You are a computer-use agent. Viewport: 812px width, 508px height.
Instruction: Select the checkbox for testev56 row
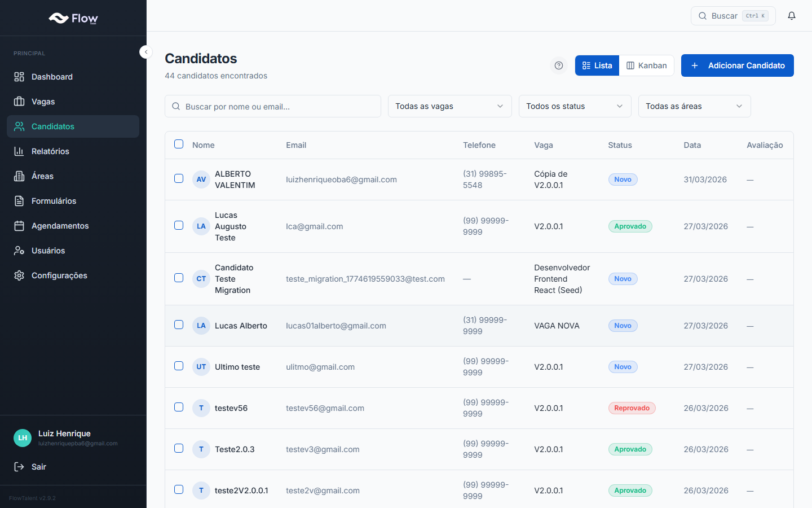(179, 407)
